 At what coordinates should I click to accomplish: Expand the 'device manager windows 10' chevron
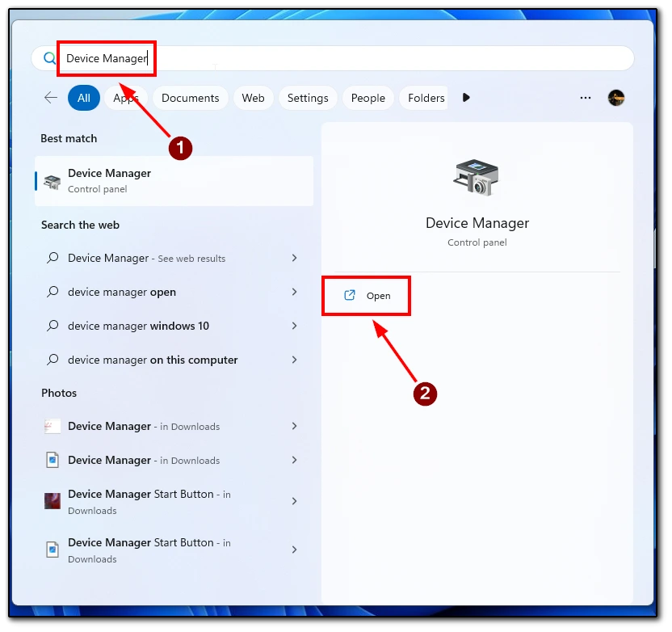tap(295, 326)
